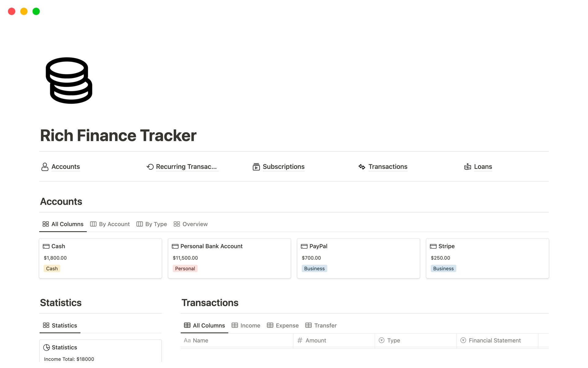Click the Loans money icon
Viewport: 588px width, 368px height.
(x=467, y=167)
